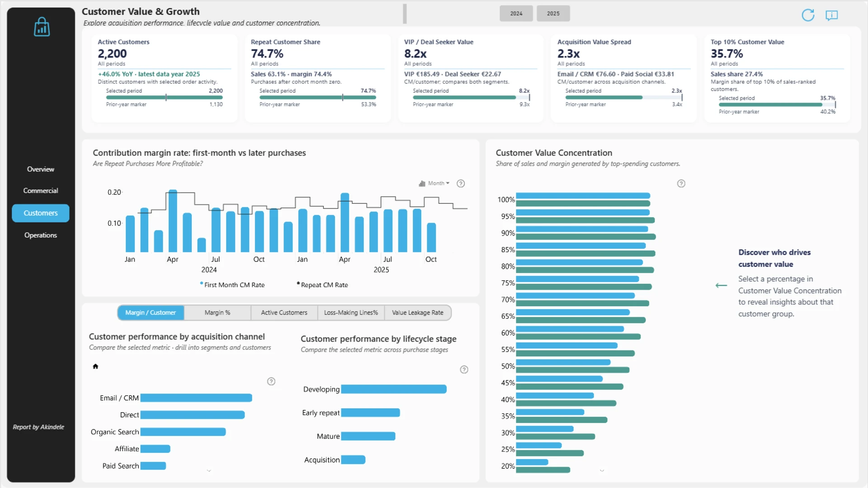Viewport: 868px width, 488px height.
Task: Click the Organic Search bar
Action: click(x=183, y=432)
